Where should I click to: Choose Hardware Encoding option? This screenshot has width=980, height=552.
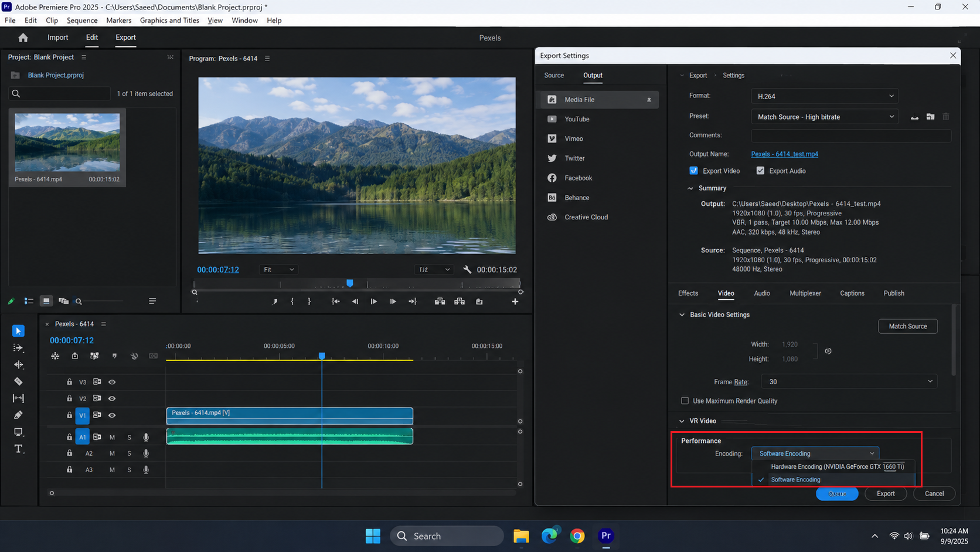pyautogui.click(x=833, y=467)
